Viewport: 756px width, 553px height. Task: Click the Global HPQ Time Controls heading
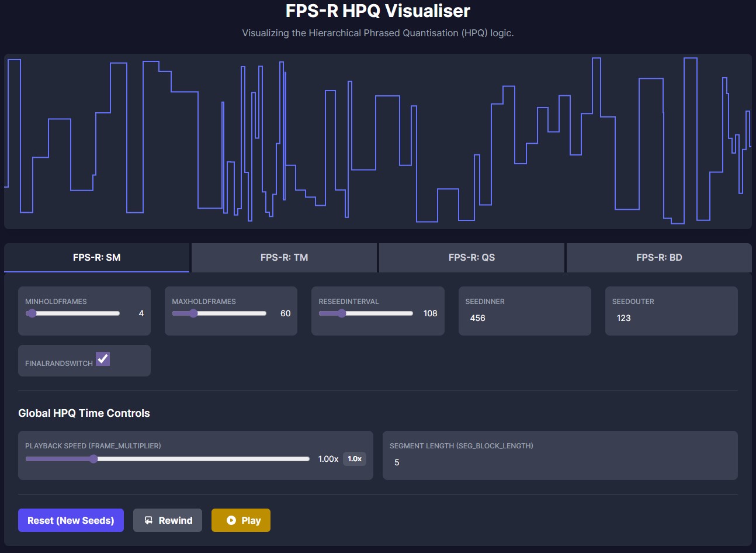pos(84,413)
